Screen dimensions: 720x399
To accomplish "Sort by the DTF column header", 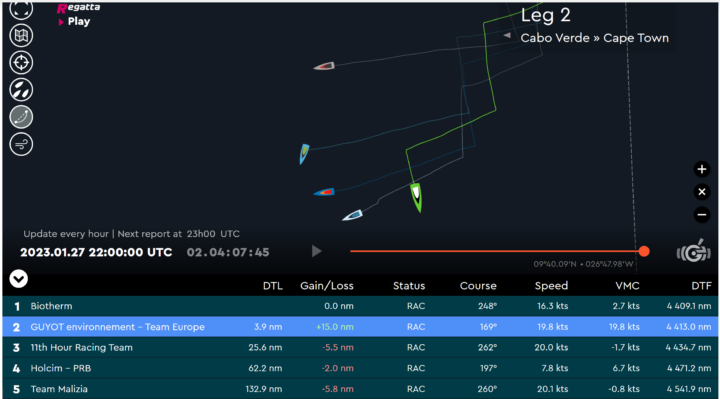I will coord(701,286).
